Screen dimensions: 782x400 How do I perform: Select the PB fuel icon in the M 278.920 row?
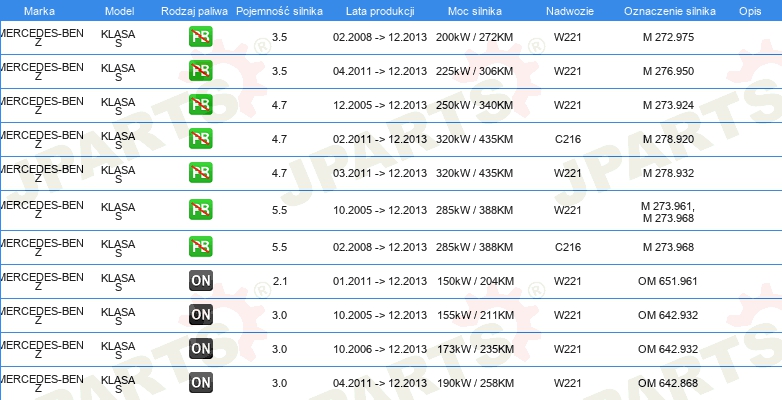200,139
